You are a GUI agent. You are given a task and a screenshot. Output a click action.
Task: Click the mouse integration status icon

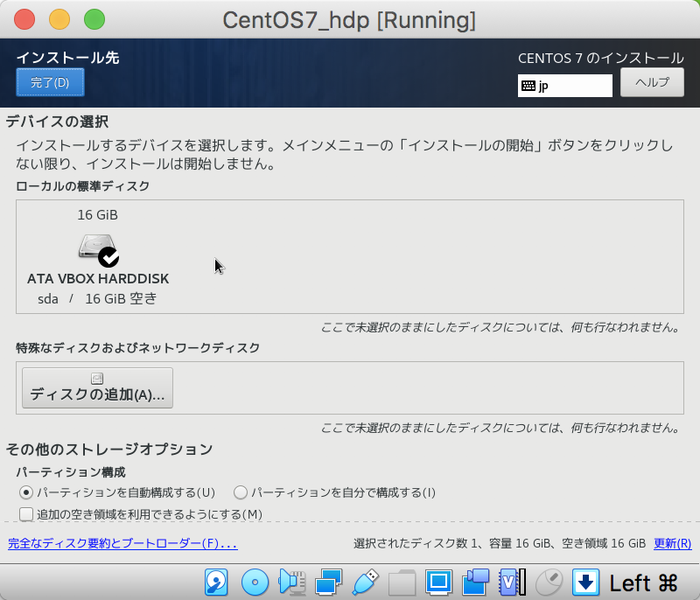click(x=549, y=583)
